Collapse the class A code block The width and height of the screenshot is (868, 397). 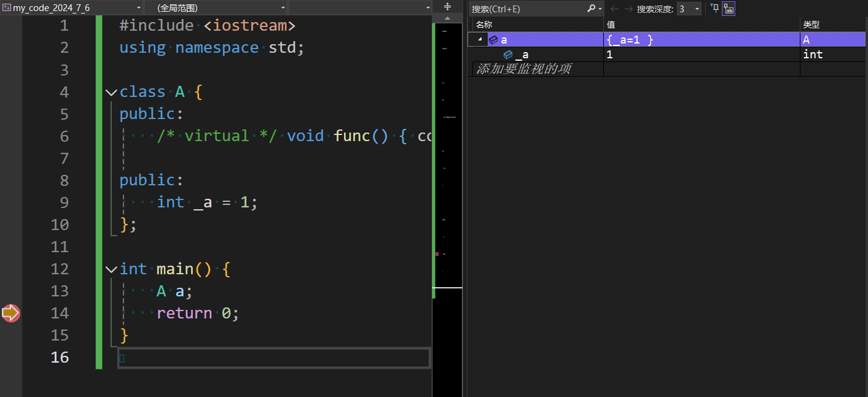pyautogui.click(x=111, y=92)
